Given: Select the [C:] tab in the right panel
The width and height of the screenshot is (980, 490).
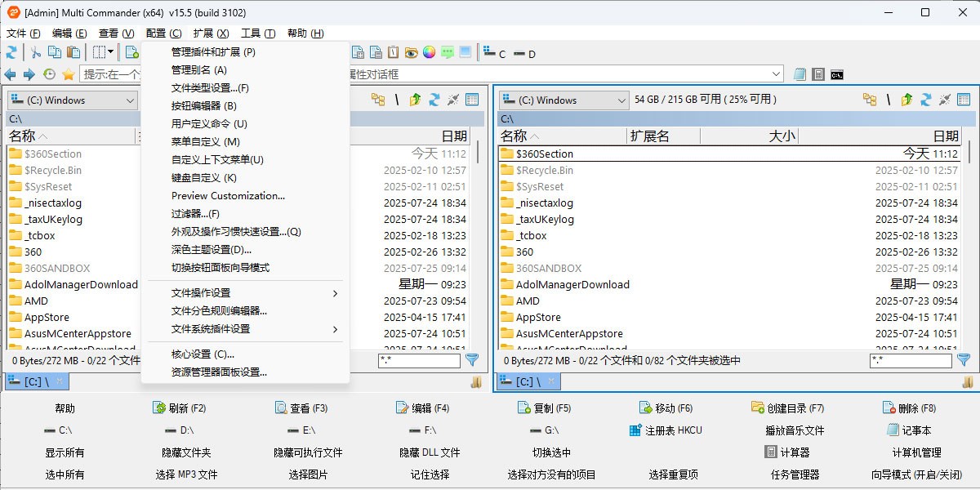Looking at the screenshot, I should pos(528,381).
